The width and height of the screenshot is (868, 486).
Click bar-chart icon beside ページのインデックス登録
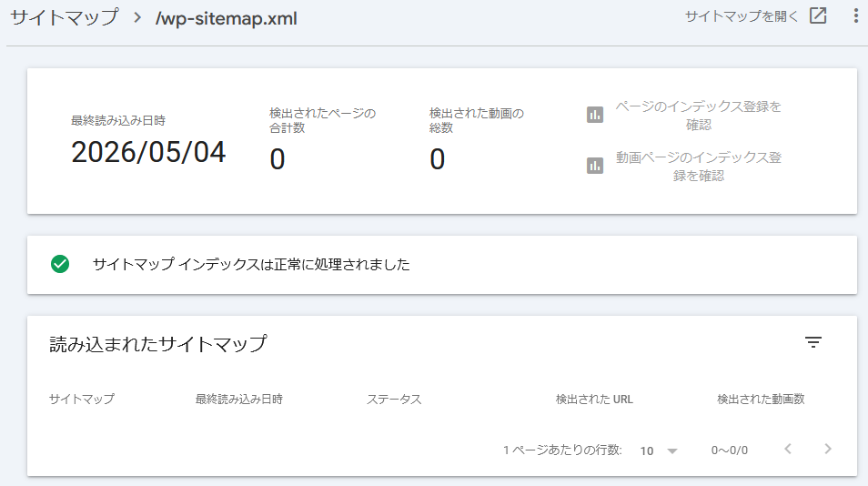pyautogui.click(x=595, y=116)
